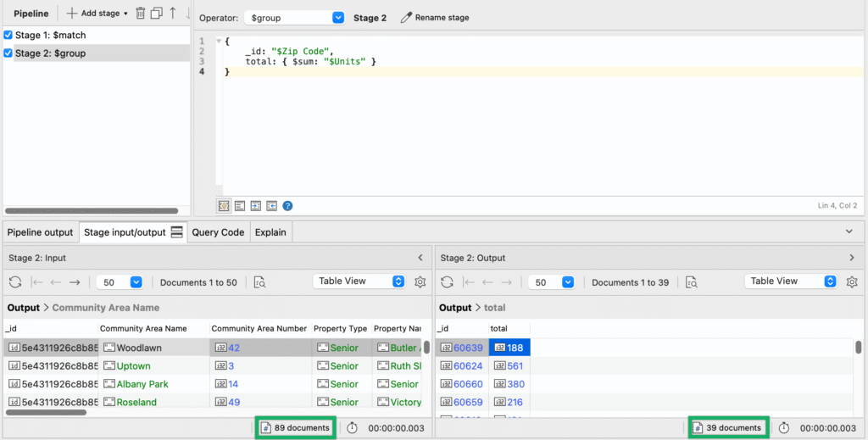
Task: Click the layout icon on Stage input/output tab
Action: point(176,232)
